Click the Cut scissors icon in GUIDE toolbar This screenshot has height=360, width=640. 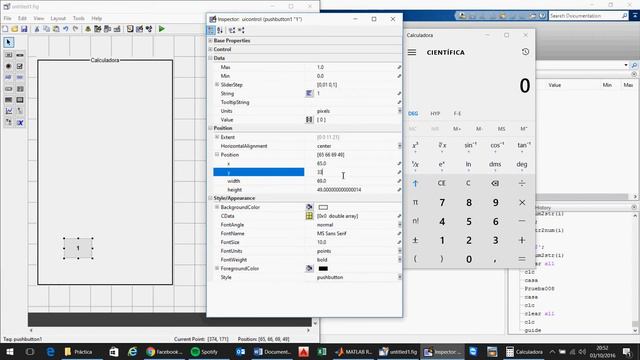pyautogui.click(x=37, y=29)
